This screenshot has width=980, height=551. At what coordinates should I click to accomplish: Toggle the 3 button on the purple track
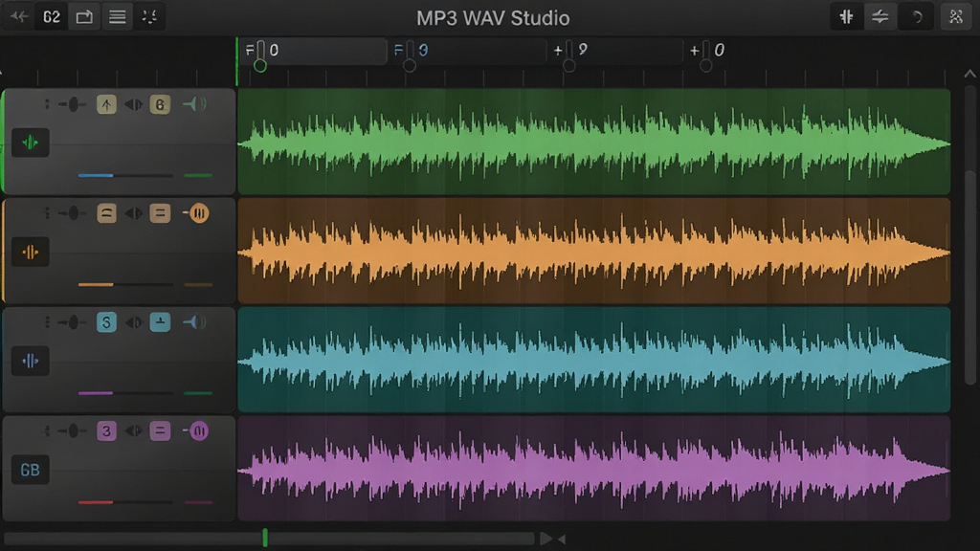click(x=106, y=431)
